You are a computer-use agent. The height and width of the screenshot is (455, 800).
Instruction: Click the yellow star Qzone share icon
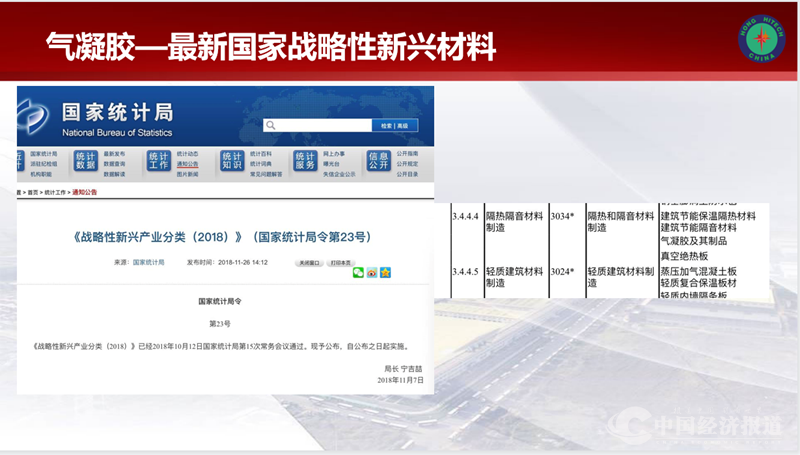tap(386, 273)
